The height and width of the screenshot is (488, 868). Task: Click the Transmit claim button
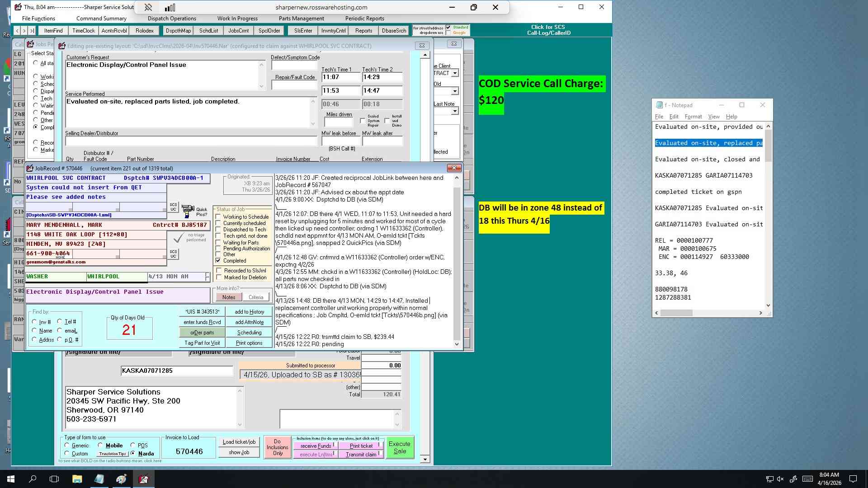click(x=361, y=455)
